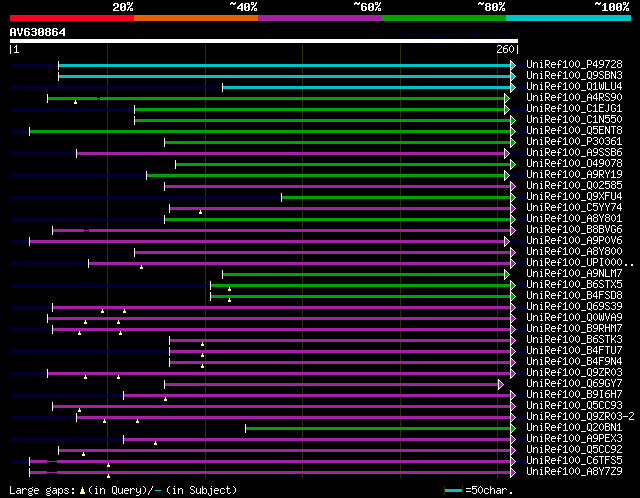Open the UniRef100_Q9ZR03-2 hit label
640x498 pixels.
580,416
